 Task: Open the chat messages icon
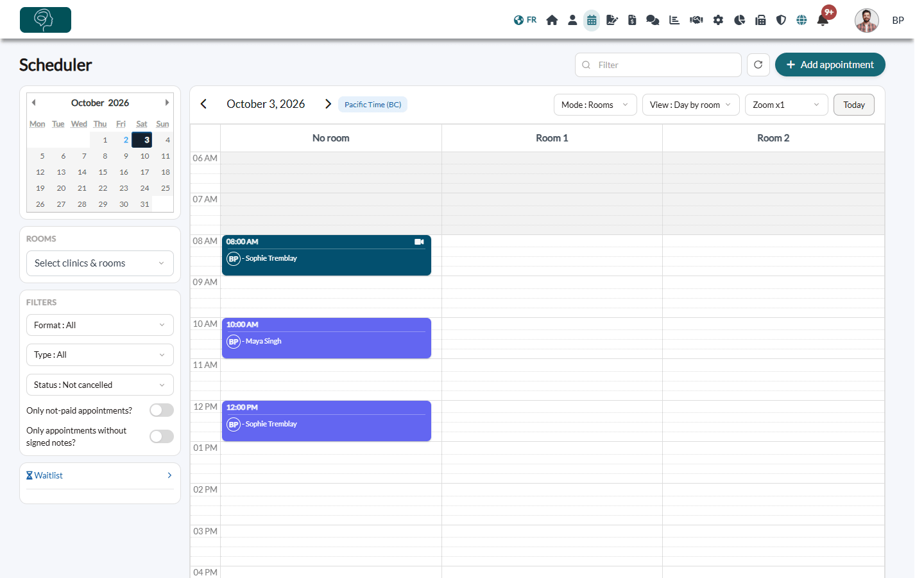(653, 20)
